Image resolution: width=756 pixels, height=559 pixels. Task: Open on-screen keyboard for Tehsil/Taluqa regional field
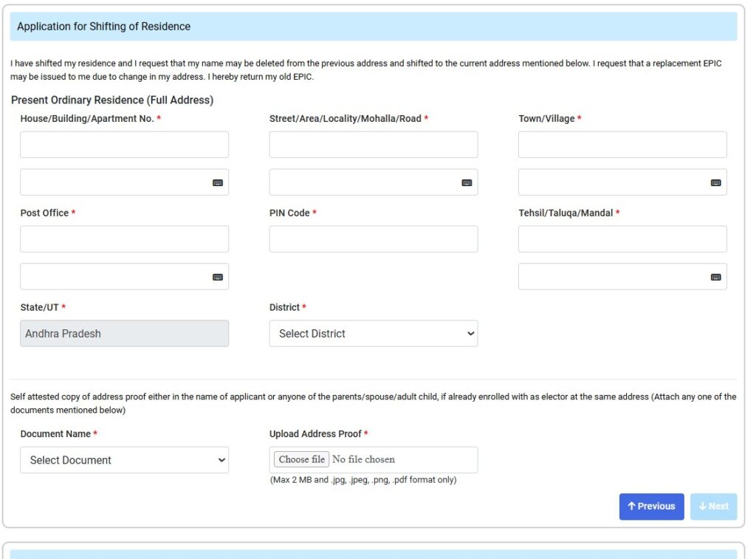pos(715,276)
